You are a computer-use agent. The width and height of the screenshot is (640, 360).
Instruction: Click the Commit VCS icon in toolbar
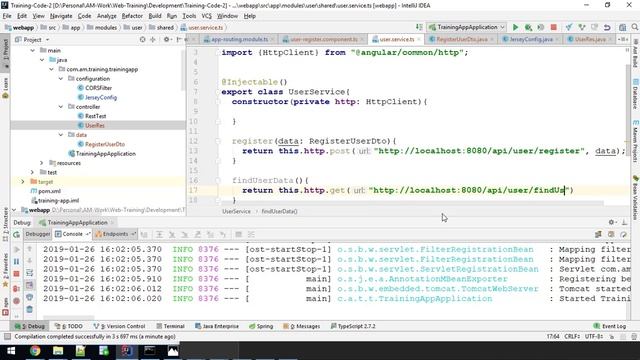point(582,27)
